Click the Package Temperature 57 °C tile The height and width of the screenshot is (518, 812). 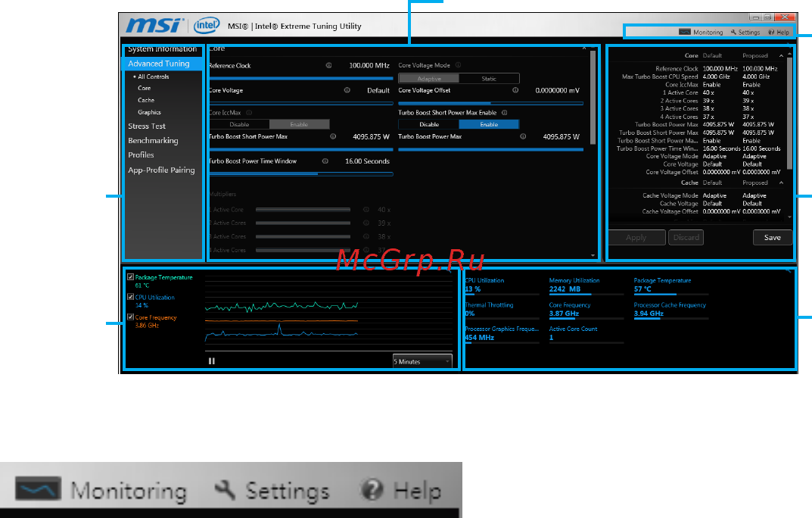click(x=671, y=286)
